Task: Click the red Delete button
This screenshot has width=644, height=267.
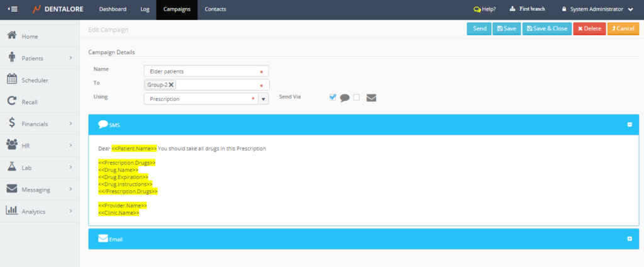Action: tap(589, 28)
